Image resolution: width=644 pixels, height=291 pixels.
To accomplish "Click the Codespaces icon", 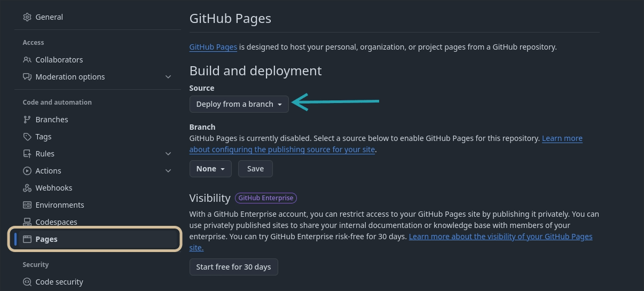I will point(27,222).
